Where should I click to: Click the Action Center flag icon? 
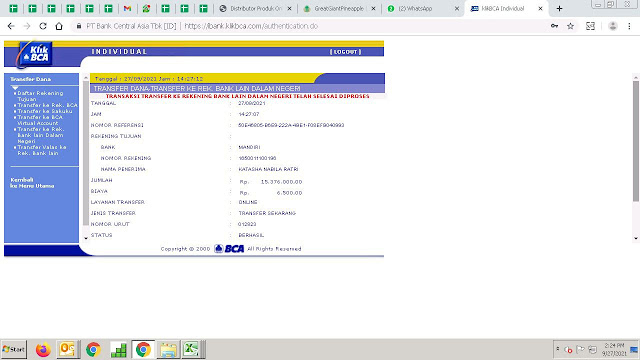(x=580, y=349)
